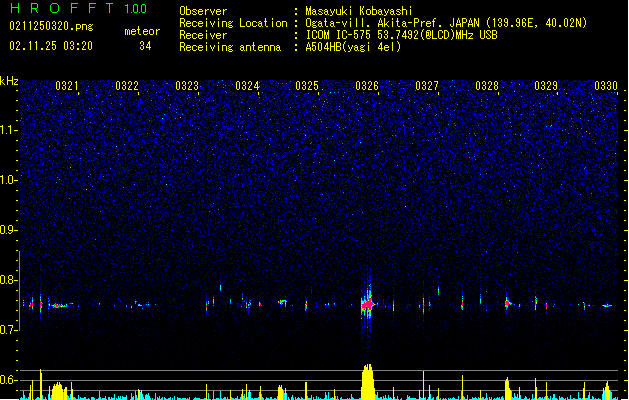Click the 0329 time marker
Viewport: 629px width, 400px height.
[x=546, y=86]
